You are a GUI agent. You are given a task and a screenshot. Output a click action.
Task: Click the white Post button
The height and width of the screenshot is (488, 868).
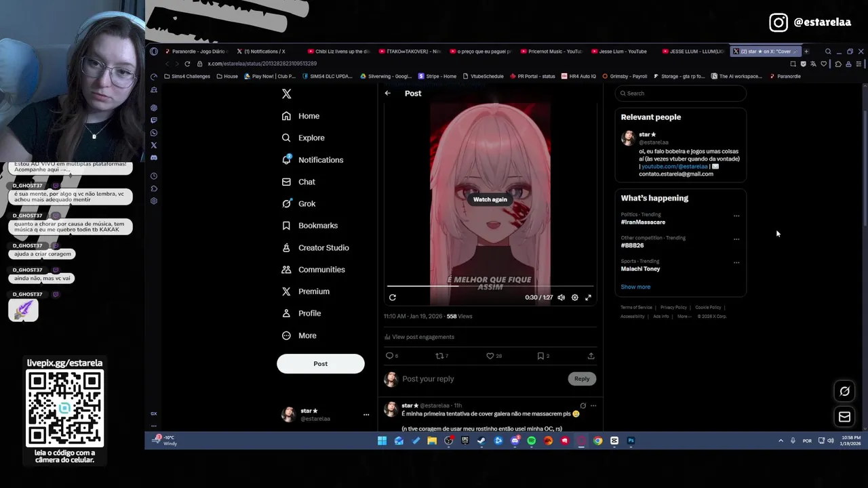[320, 364]
